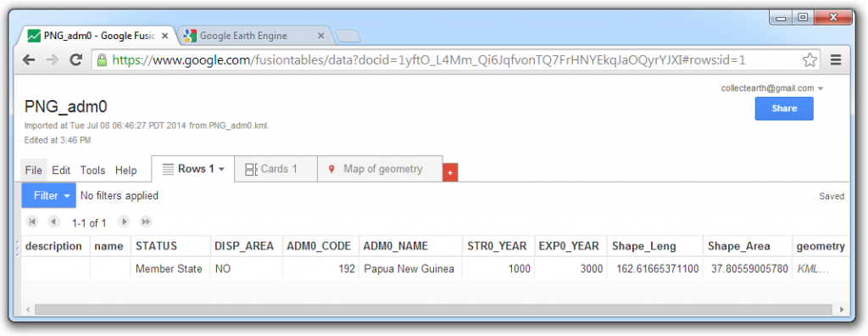
Task: Select the 1000 start year cell
Action: pos(498,269)
